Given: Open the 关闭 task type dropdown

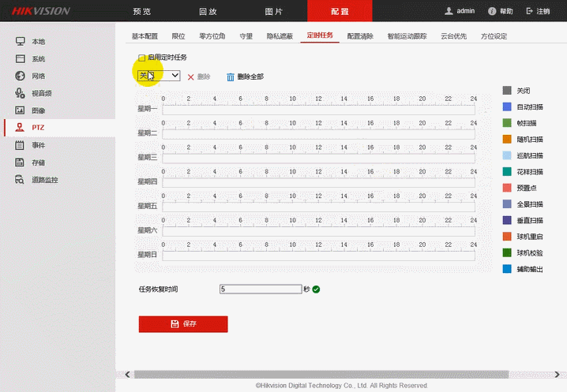Looking at the screenshot, I should (x=159, y=76).
